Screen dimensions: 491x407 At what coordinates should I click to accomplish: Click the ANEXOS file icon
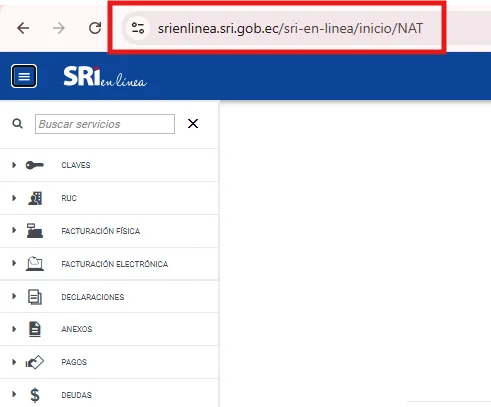[x=35, y=329]
